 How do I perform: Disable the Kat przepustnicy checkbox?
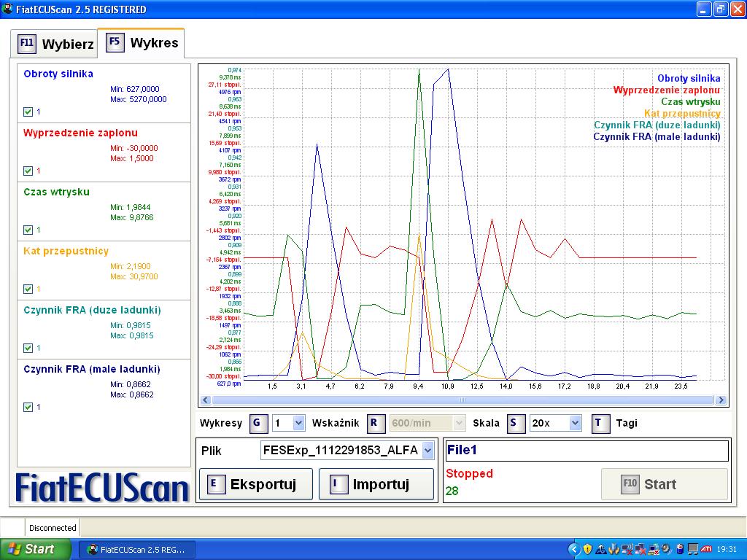click(28, 289)
